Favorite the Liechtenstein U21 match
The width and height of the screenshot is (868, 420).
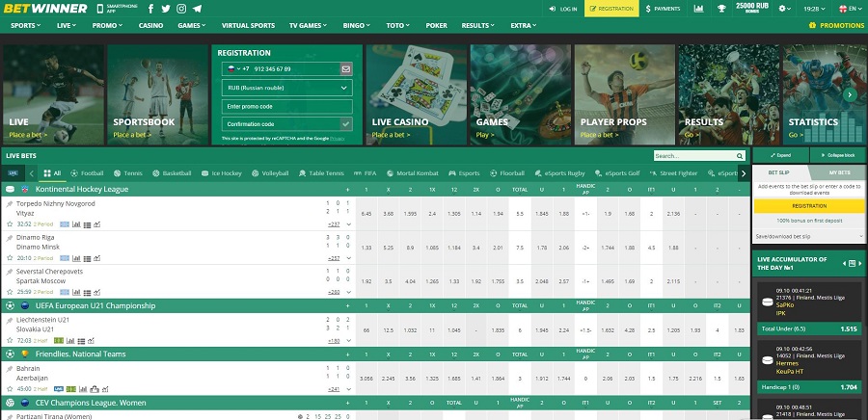tap(10, 340)
